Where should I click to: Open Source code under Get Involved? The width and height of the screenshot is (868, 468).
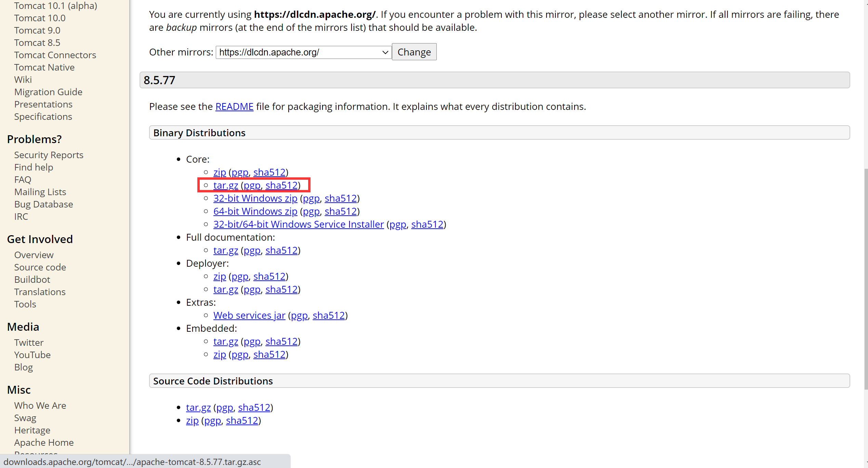click(x=40, y=267)
